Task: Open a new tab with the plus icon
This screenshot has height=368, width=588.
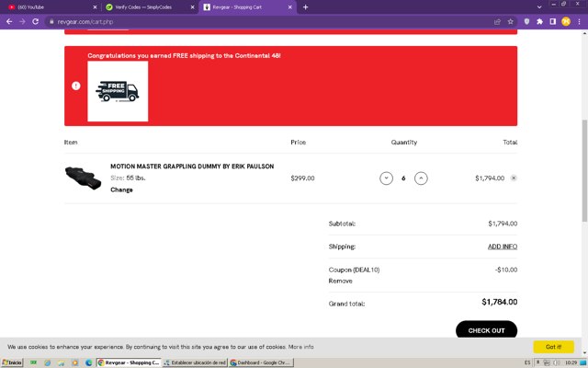Action: pos(305,7)
